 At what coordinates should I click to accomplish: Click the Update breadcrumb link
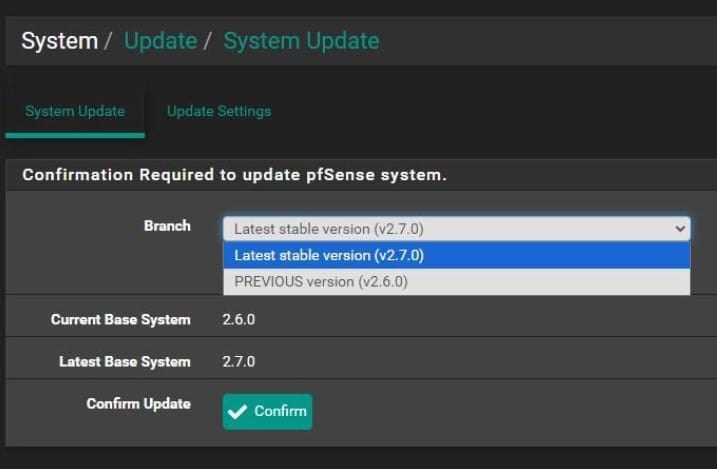(x=160, y=41)
